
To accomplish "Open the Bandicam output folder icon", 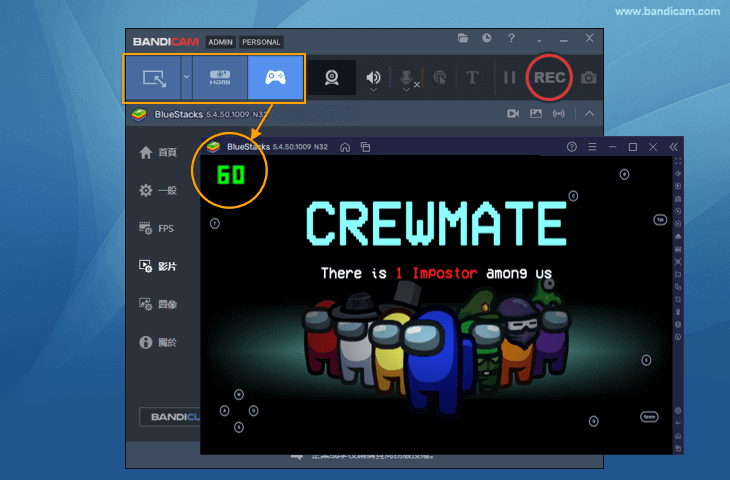I will point(463,38).
